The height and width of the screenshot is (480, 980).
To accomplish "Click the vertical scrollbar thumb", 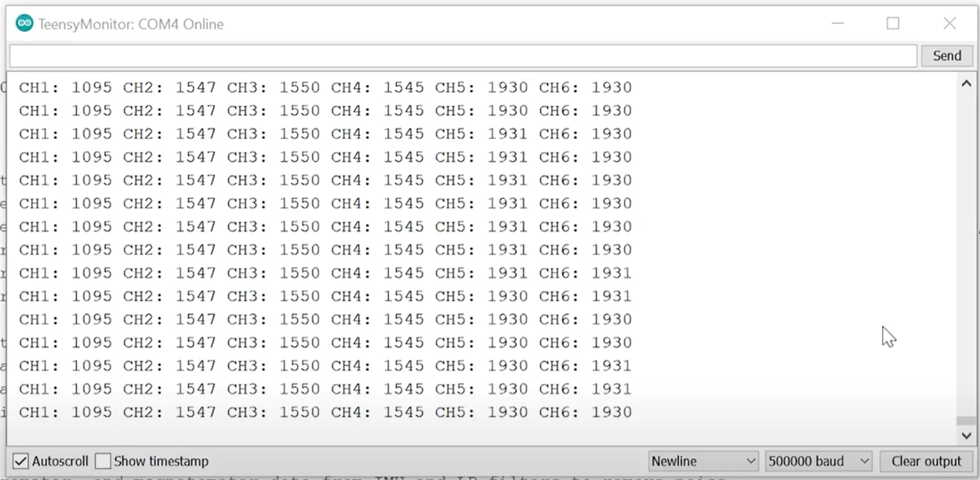I will [966, 421].
